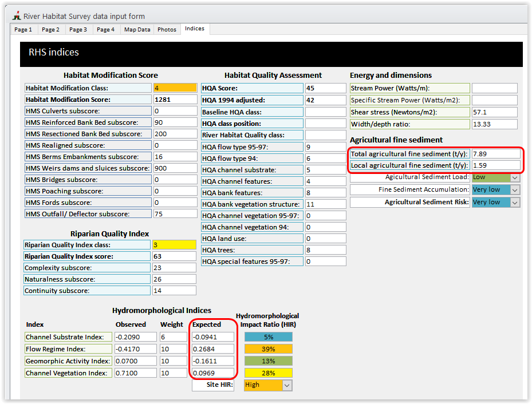Click the HQA channel substrate label
The height and width of the screenshot is (404, 532).
tap(253, 170)
